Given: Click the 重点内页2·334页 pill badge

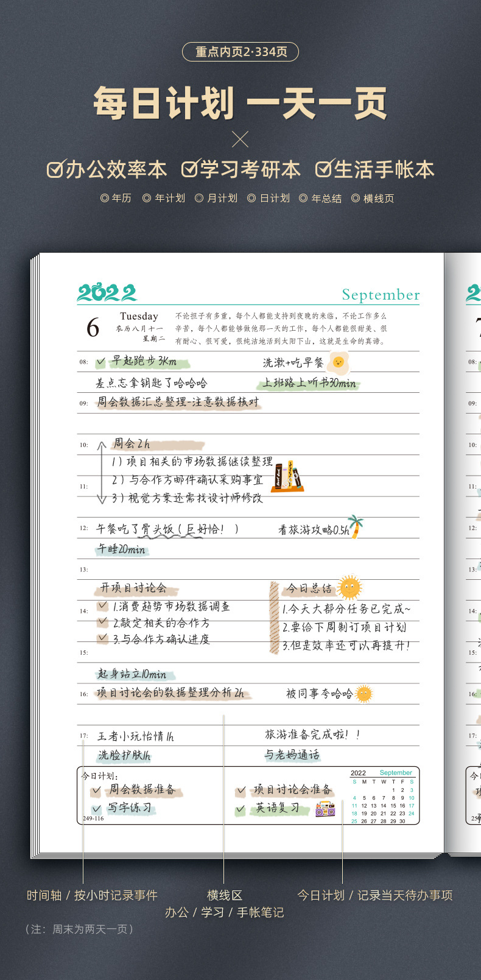Looking at the screenshot, I should point(240,52).
